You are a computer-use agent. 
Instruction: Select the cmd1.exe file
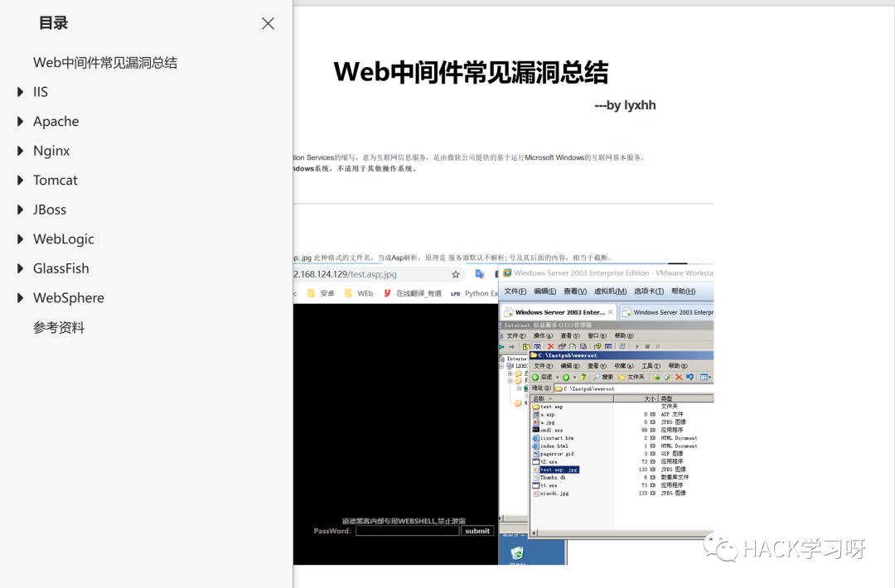click(548, 430)
